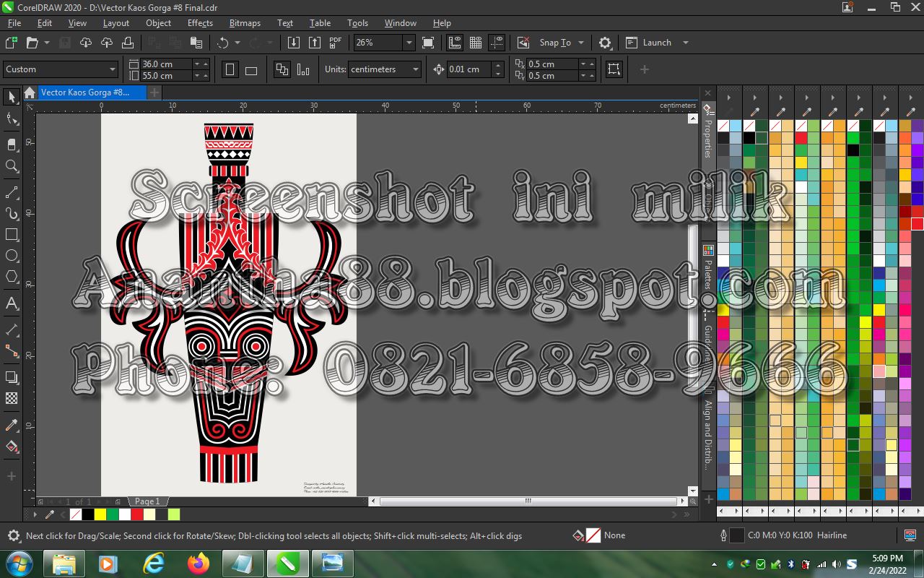The width and height of the screenshot is (924, 578).
Task: Open the Effects menu
Action: (x=200, y=23)
